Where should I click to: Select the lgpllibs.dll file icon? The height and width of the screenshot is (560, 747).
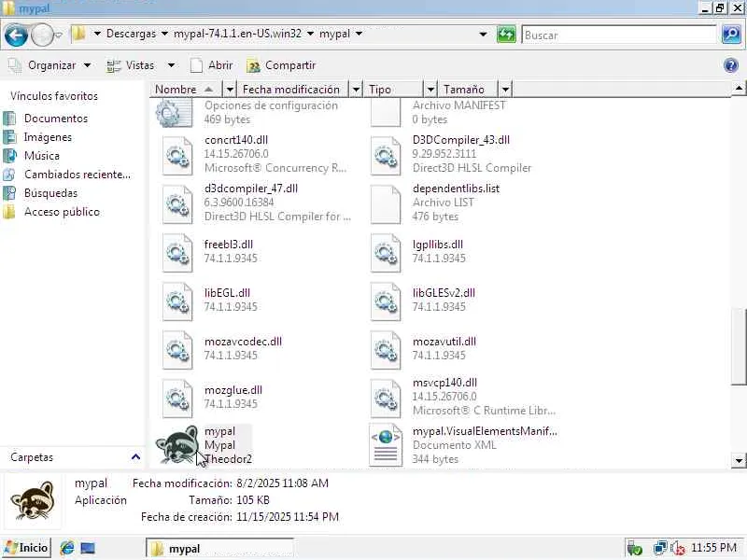[x=386, y=252]
